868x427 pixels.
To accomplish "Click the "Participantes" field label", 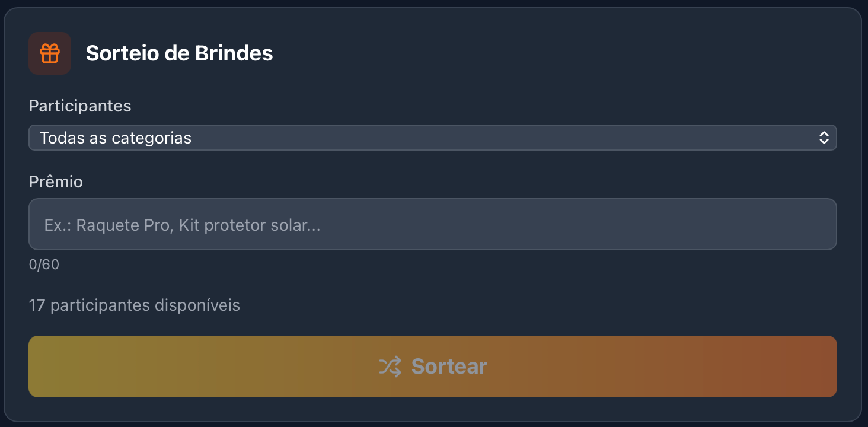I will click(x=80, y=106).
